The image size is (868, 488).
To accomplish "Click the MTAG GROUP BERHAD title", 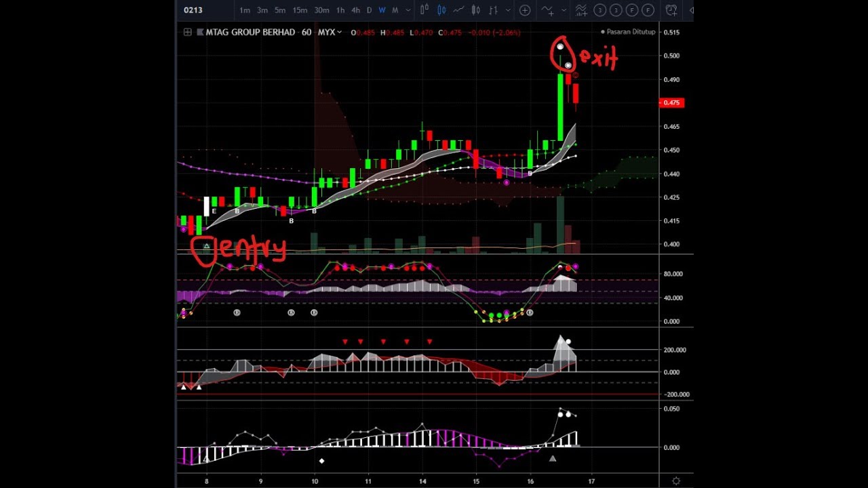I will (x=251, y=32).
